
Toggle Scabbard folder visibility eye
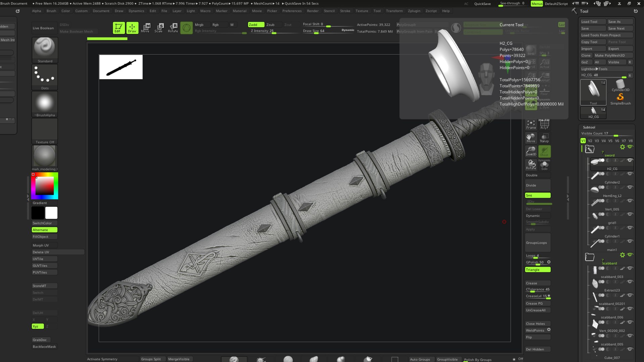click(630, 255)
